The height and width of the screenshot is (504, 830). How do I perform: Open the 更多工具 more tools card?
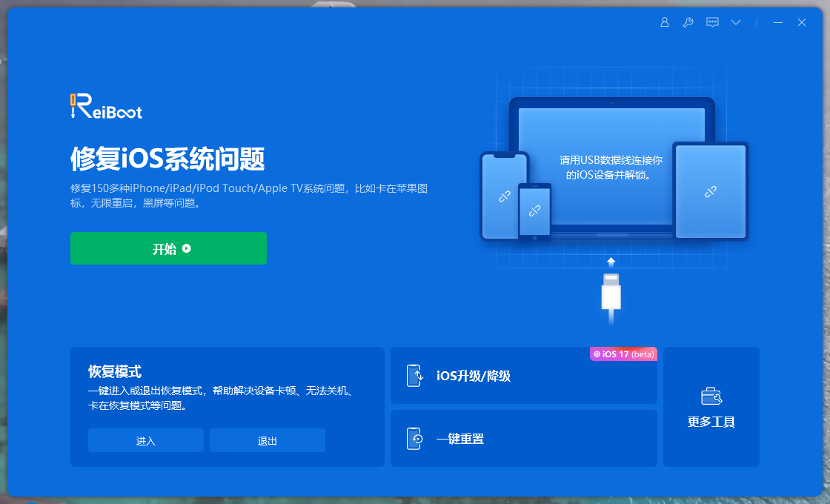(x=711, y=407)
